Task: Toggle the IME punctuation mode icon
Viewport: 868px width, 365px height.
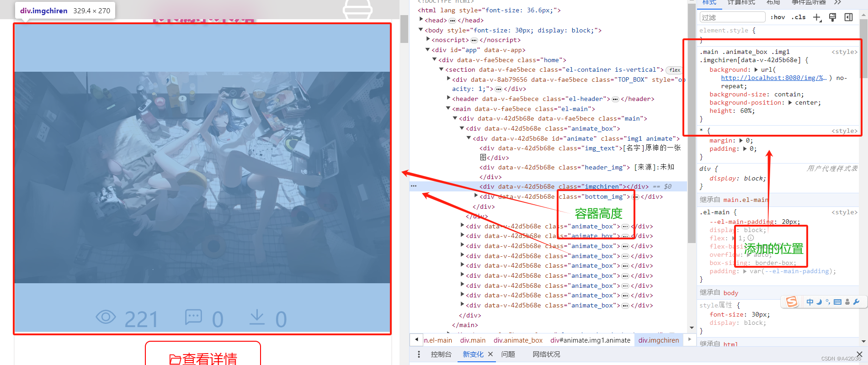Action: coord(828,302)
